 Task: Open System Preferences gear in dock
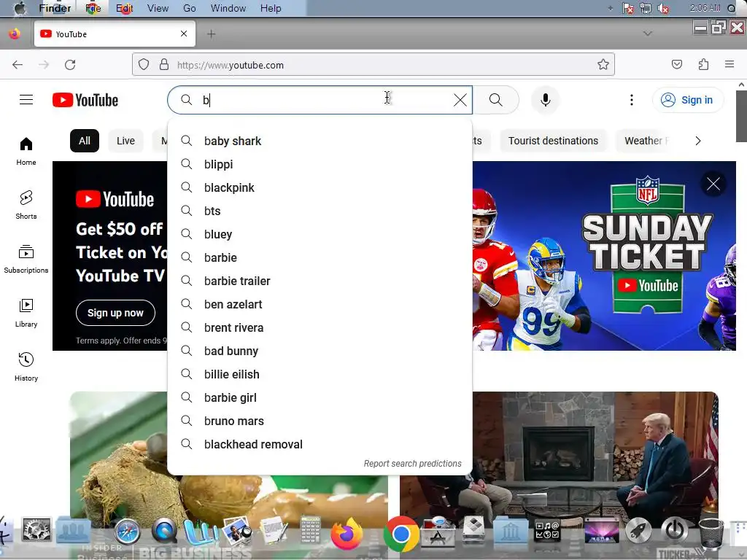(36, 530)
